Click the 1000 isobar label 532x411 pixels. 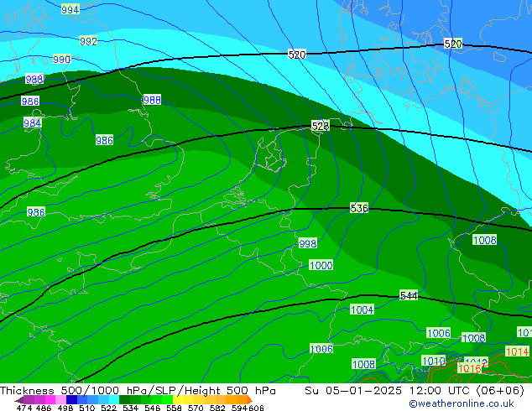[x=321, y=265]
